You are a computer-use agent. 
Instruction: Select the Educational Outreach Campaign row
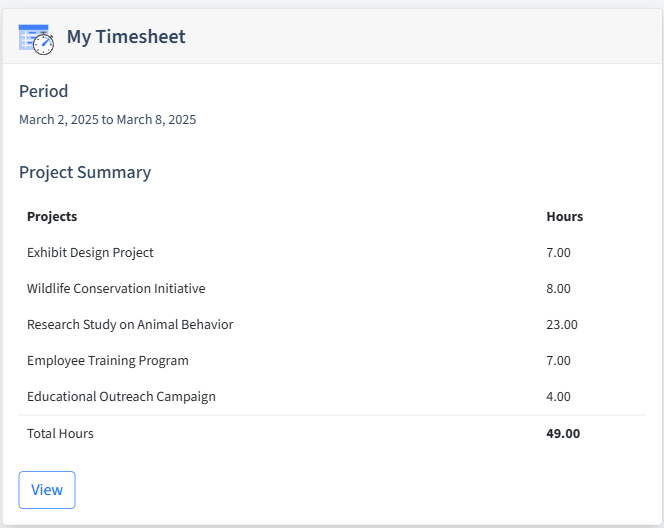pyautogui.click(x=332, y=396)
